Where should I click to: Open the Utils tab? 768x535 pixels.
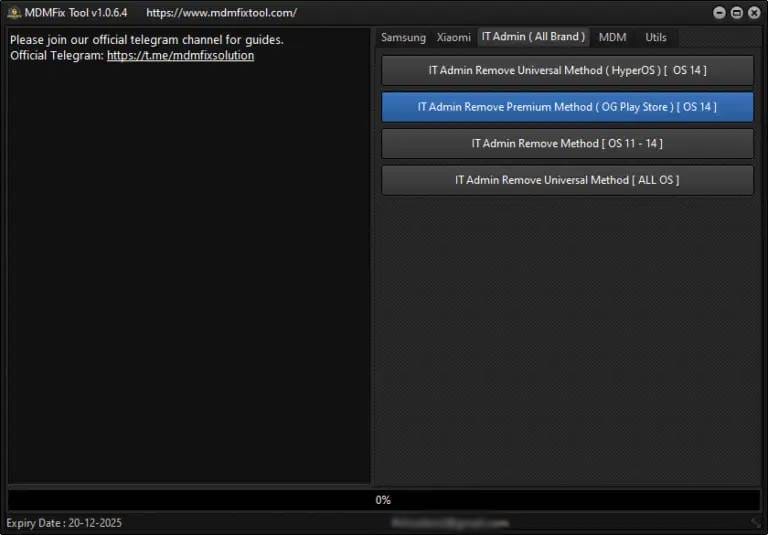point(656,37)
